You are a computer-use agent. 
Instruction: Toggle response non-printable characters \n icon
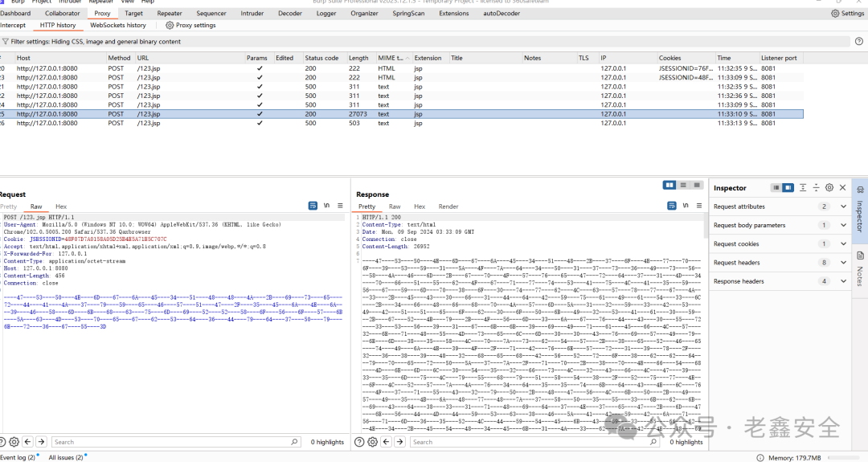(686, 205)
